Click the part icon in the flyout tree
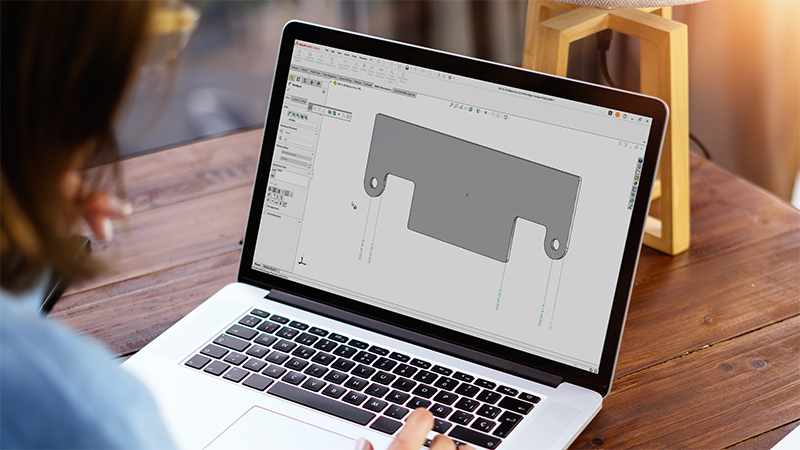Viewport: 800px width, 450px height. [x=335, y=83]
